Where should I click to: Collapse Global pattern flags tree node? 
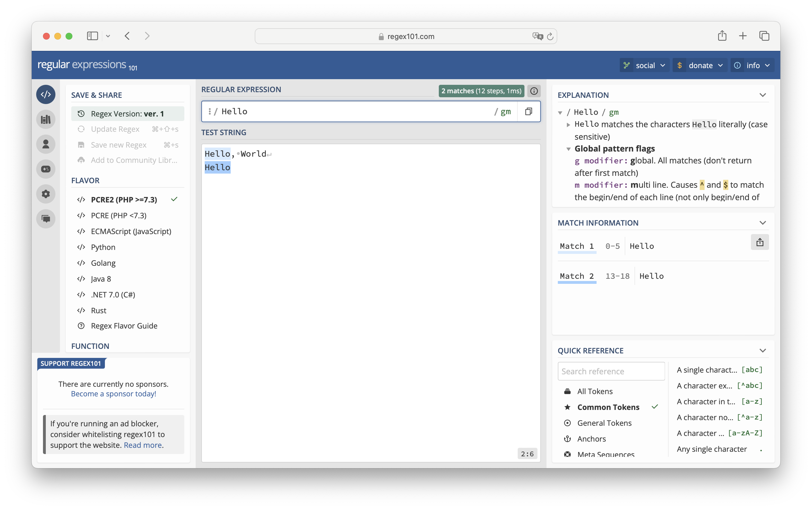pyautogui.click(x=569, y=149)
